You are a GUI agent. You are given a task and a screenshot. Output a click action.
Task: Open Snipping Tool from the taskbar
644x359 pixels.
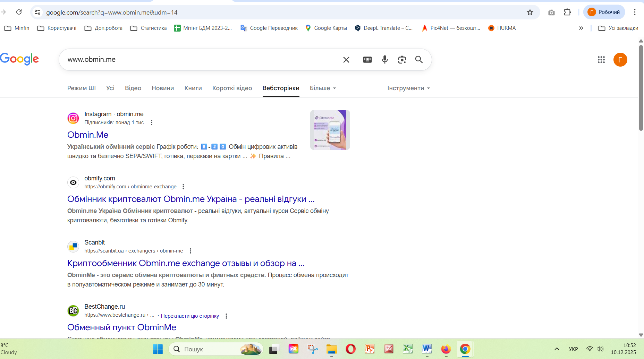pos(313,349)
